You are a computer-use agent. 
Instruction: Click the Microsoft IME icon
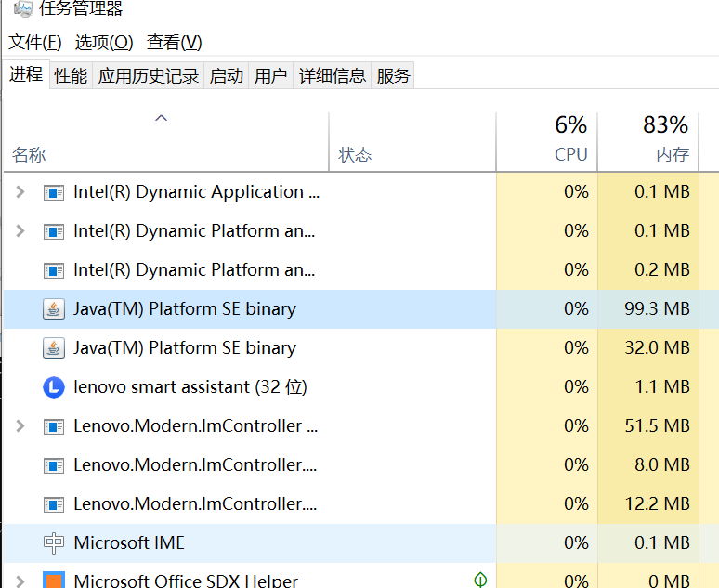tap(54, 543)
